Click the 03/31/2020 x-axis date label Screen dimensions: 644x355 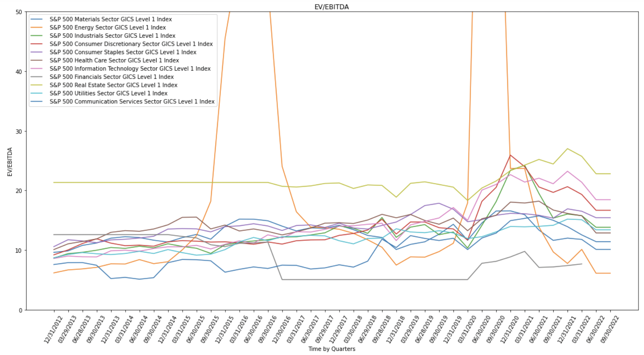pyautogui.click(x=467, y=329)
